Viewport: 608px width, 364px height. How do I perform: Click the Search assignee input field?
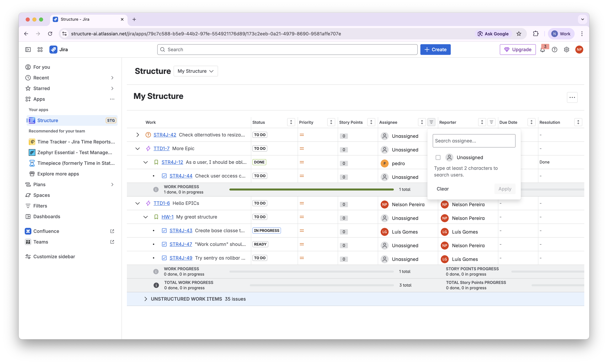(x=474, y=141)
